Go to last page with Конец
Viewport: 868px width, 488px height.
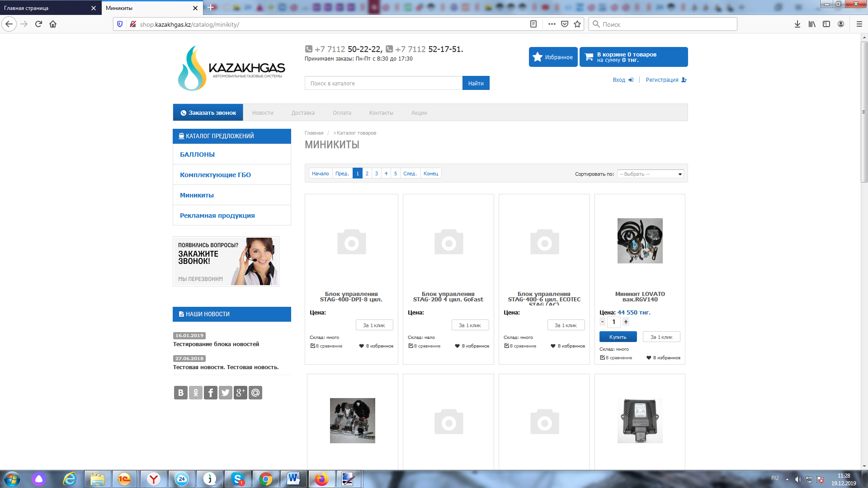431,174
